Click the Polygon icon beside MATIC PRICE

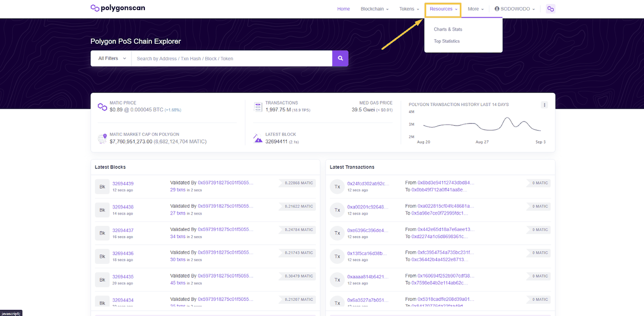(x=102, y=107)
